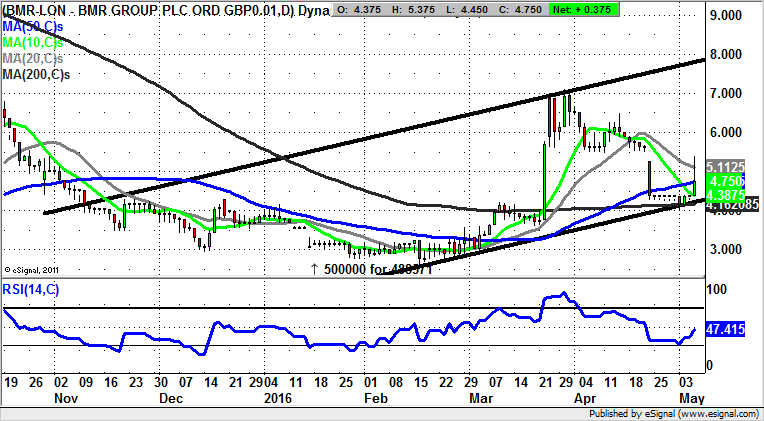Click the blue 4.3875 price tag

click(x=725, y=196)
